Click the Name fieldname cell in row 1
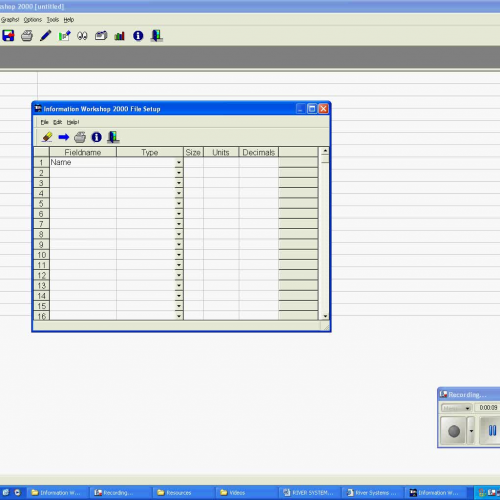Screen dimensions: 500x500 click(x=83, y=162)
